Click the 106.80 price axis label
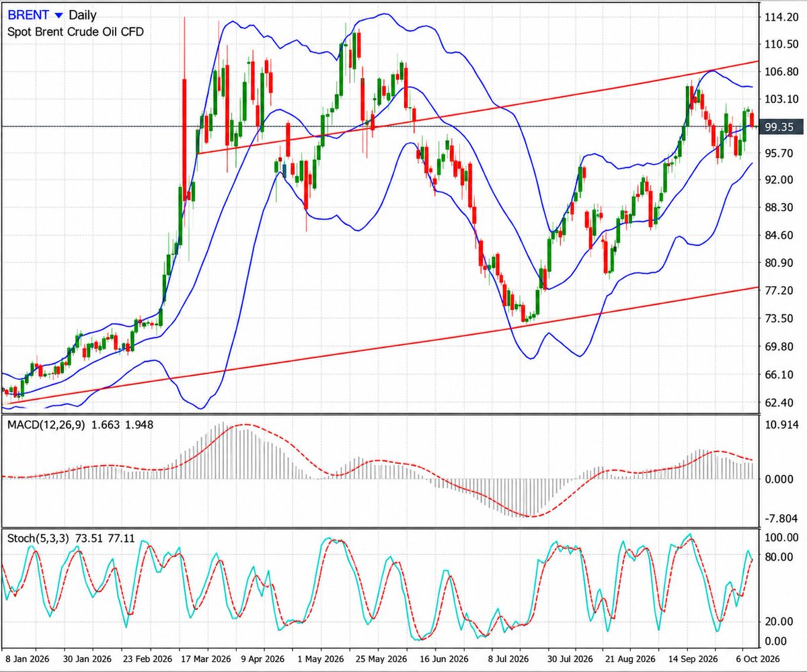This screenshot has height=672, width=807. [x=780, y=72]
